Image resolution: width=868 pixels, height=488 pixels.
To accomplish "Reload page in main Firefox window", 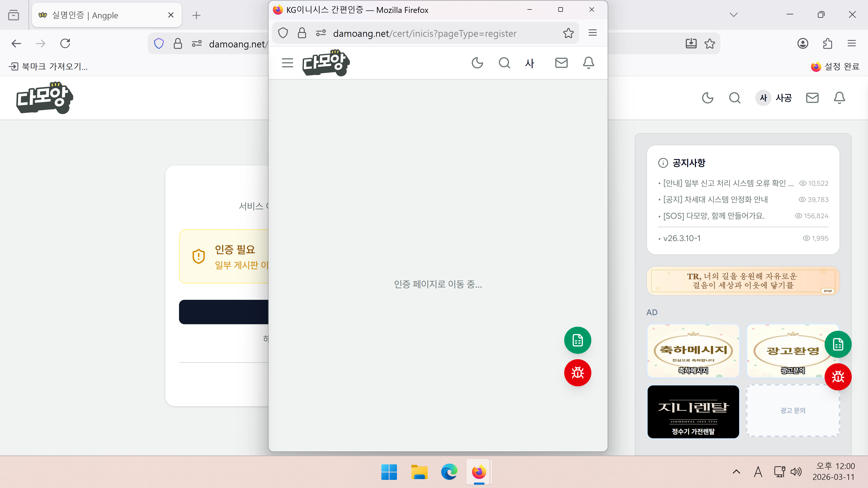I will 65,43.
